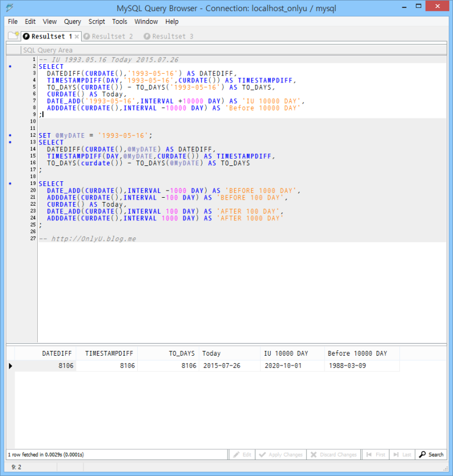The width and height of the screenshot is (453, 476).
Task: Select the 8106 cell under DATEDIFF
Action: (x=46, y=366)
